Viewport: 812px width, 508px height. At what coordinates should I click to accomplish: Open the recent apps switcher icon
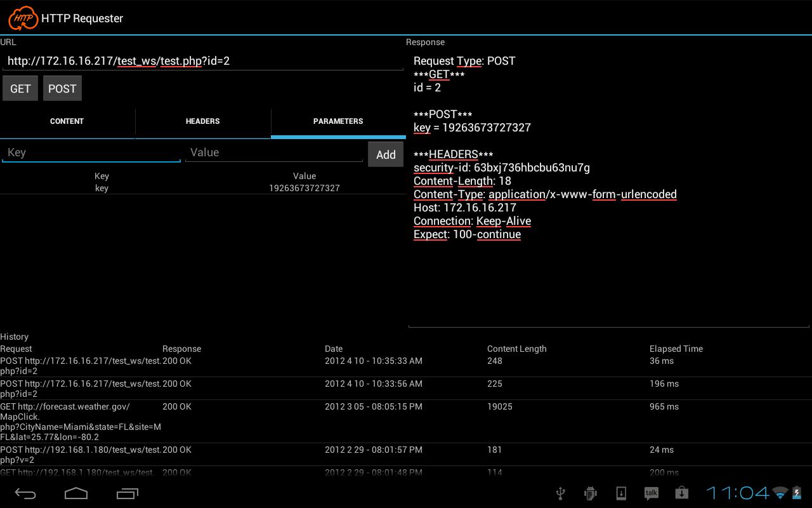(127, 493)
